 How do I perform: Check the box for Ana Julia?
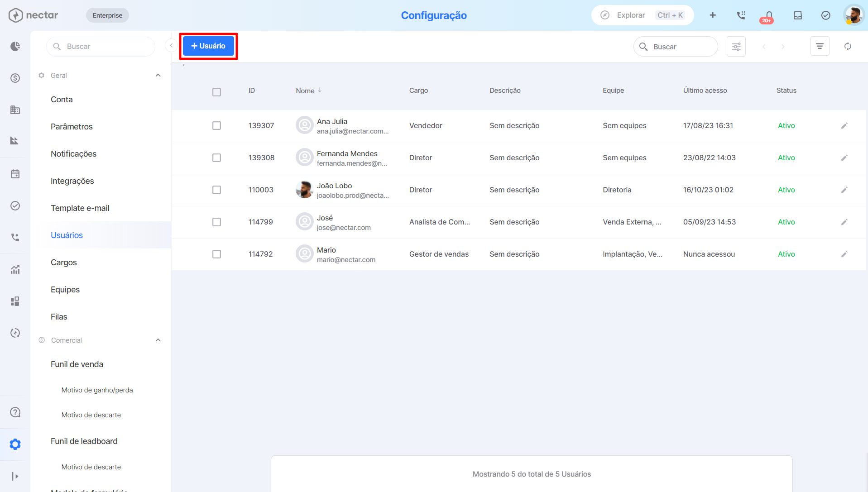pos(216,125)
